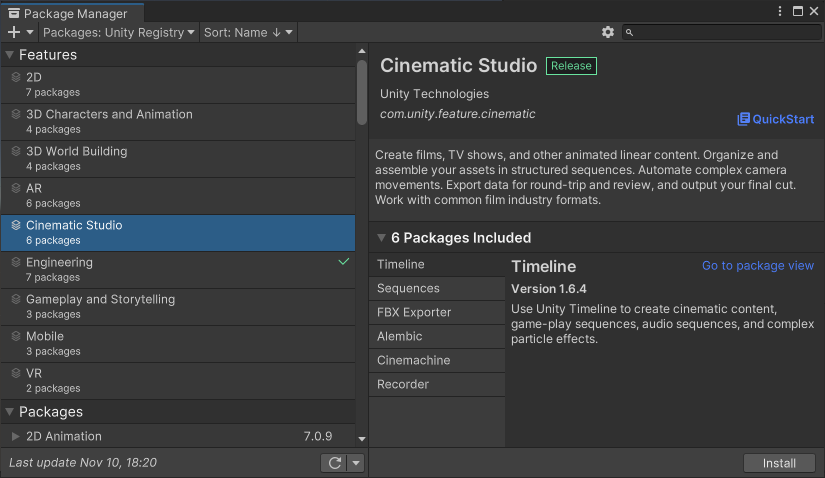The width and height of the screenshot is (825, 478).
Task: Open the Sort: Name dropdown
Action: click(x=248, y=32)
